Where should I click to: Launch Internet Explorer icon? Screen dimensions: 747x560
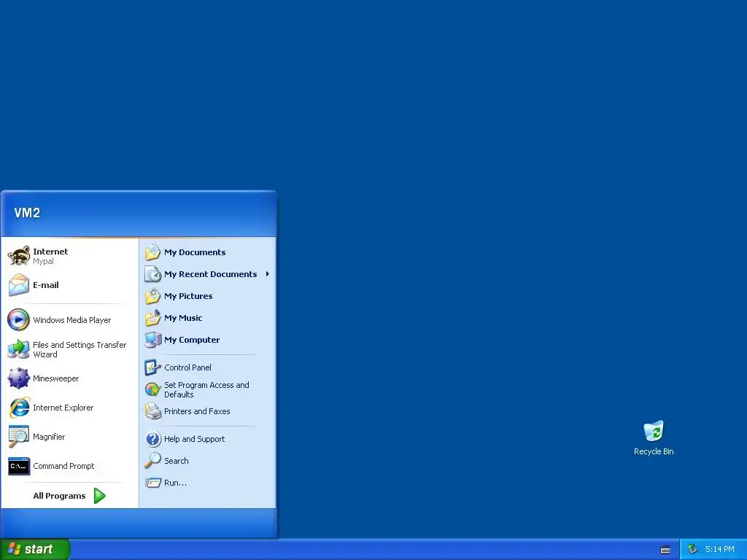coord(18,407)
